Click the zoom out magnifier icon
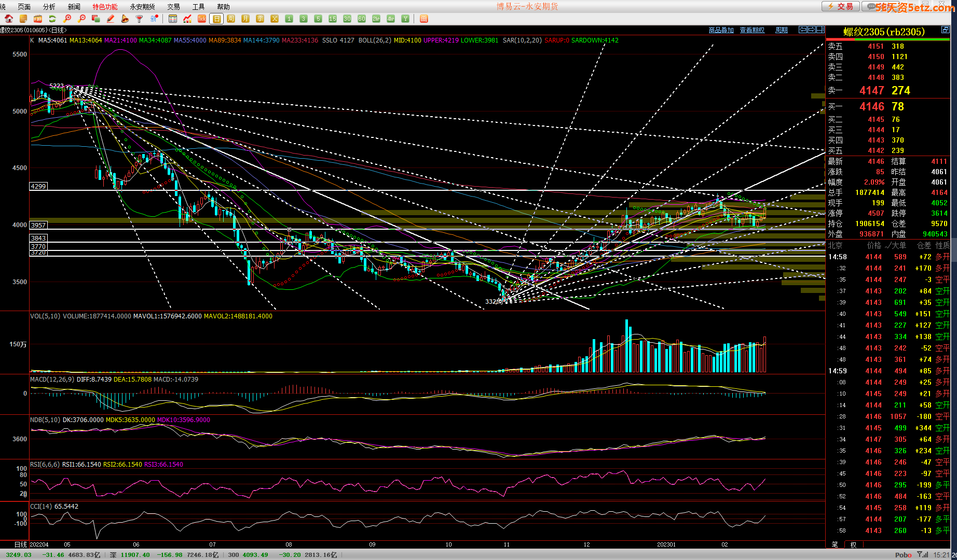Screen dimensions: 957x560 pyautogui.click(x=81, y=19)
